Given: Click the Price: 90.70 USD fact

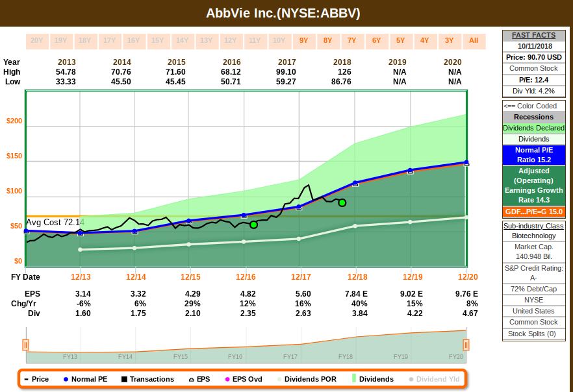Looking at the screenshot, I should coord(533,57).
